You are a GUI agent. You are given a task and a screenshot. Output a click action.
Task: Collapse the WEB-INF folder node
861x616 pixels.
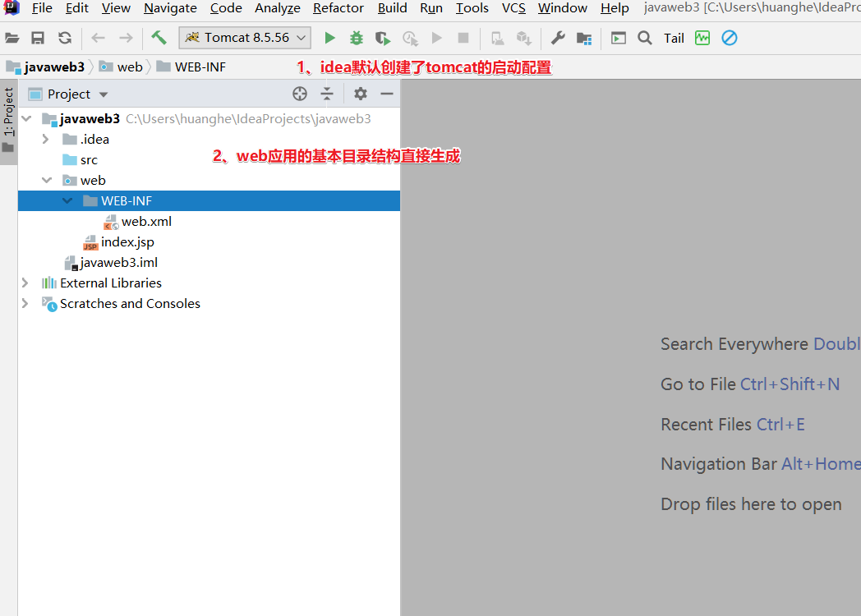pos(67,201)
